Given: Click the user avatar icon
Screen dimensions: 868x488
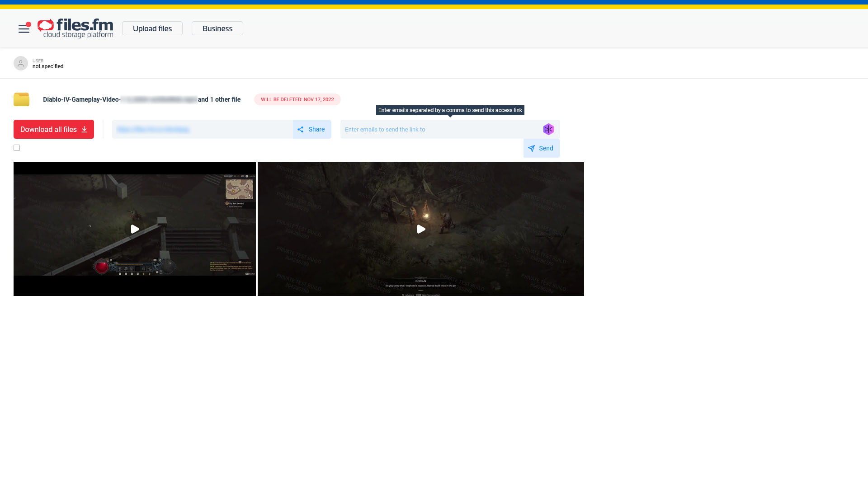Looking at the screenshot, I should 21,63.
